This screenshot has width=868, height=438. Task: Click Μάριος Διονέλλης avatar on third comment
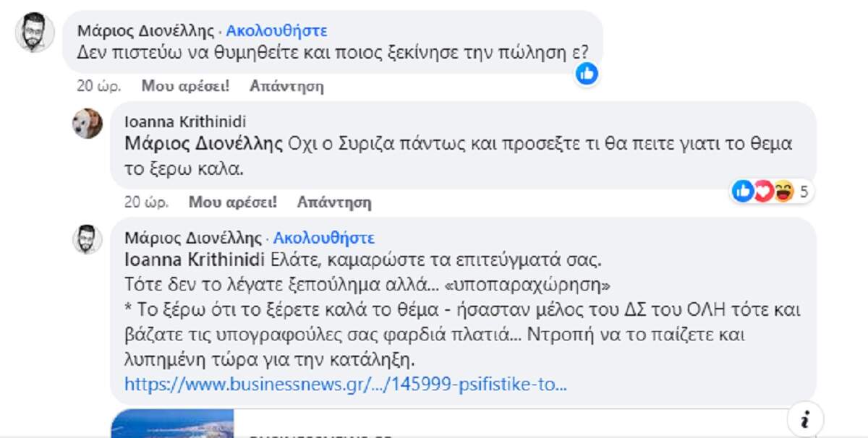tap(88, 239)
